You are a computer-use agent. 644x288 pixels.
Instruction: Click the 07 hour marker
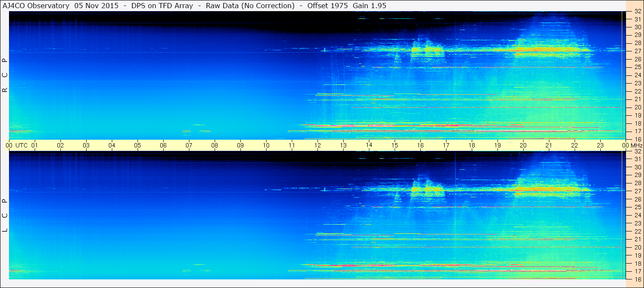(189, 145)
